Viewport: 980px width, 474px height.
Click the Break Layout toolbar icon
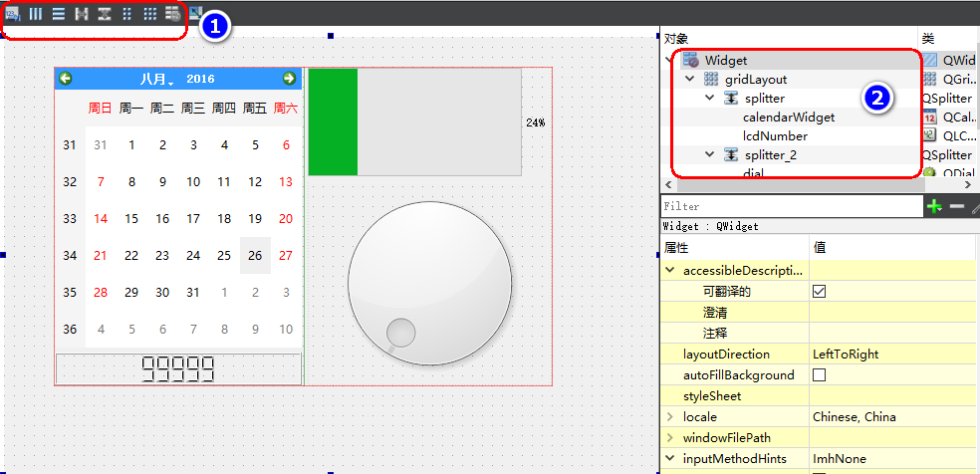coord(173,14)
